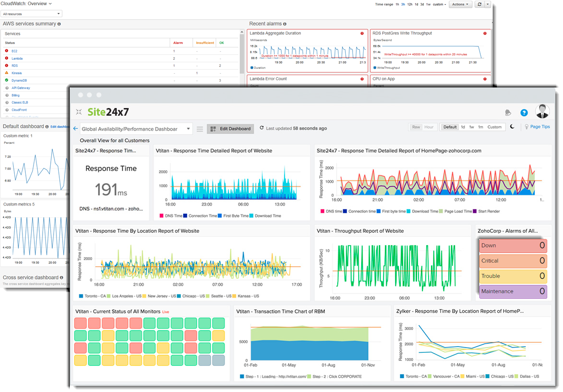Click the Trouble alarms tile
Viewport: 563px width, 392px height.
[x=513, y=276]
